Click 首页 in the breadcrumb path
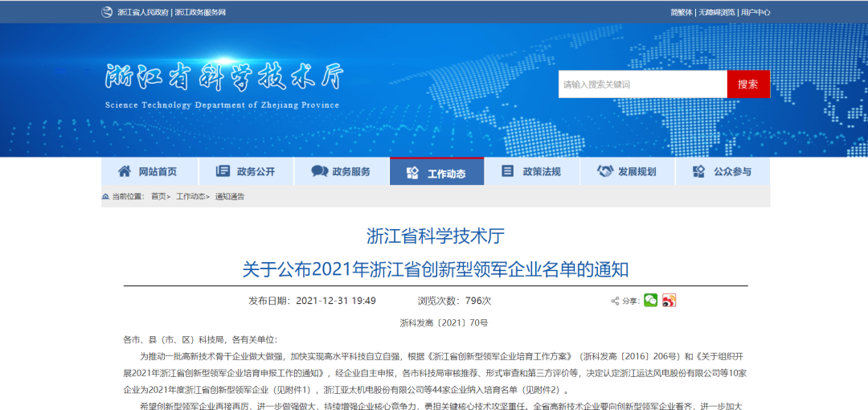868x410 pixels. (159, 196)
